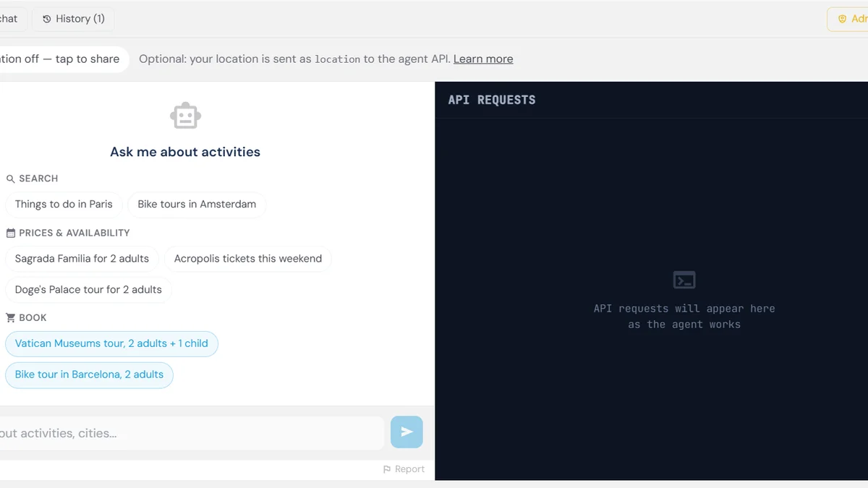
Task: Click the terminal icon in API requests panel
Action: click(684, 280)
